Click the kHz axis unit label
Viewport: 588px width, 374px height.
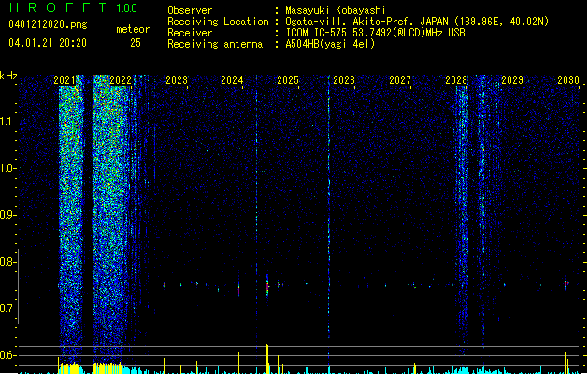tap(8, 76)
